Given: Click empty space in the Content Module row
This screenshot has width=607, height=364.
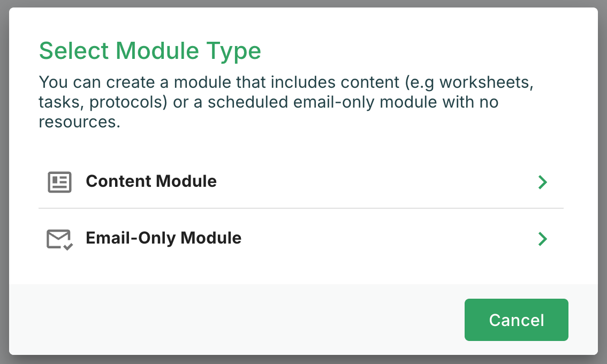Looking at the screenshot, I should (x=375, y=182).
